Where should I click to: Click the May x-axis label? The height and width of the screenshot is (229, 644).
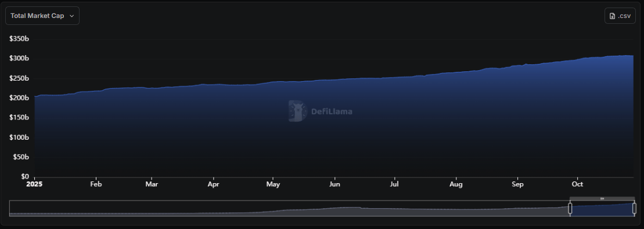pos(273,184)
